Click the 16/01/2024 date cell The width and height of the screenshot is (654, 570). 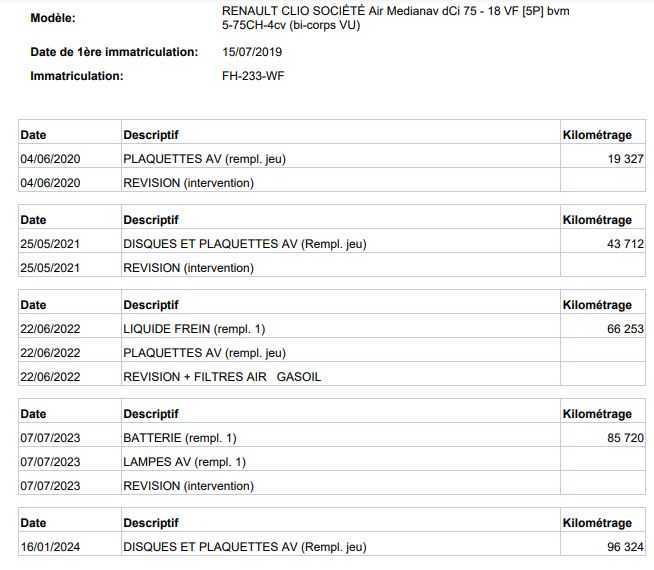coord(50,547)
